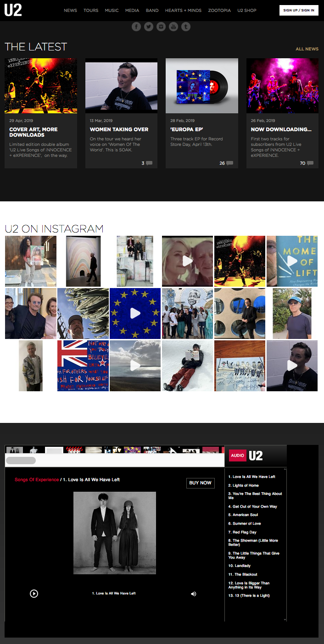Open the man in blue cap Instagram post
The width and height of the screenshot is (324, 644).
pyautogui.click(x=292, y=313)
